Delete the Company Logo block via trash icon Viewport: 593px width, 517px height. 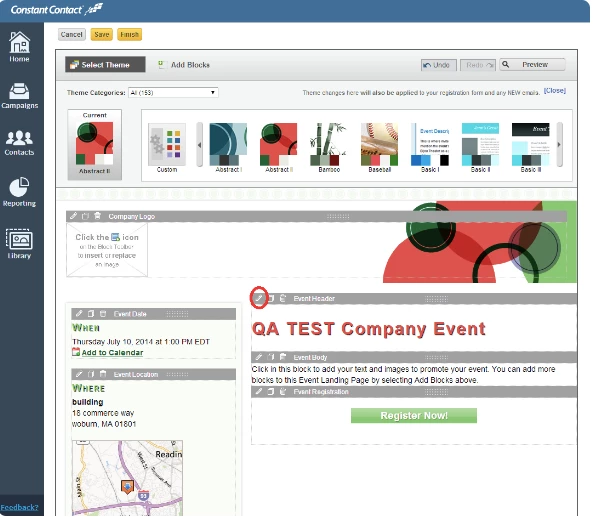[x=98, y=216]
